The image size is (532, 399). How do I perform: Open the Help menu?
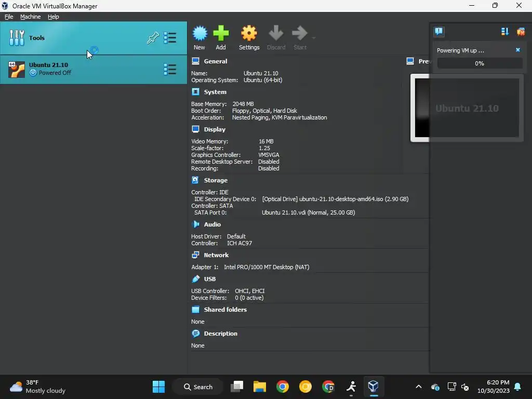54,17
